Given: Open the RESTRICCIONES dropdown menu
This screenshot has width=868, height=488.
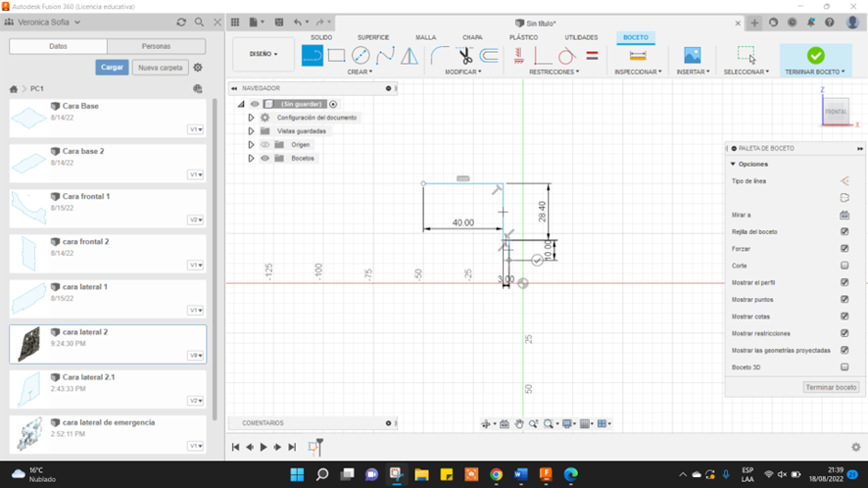Looking at the screenshot, I should (x=555, y=72).
